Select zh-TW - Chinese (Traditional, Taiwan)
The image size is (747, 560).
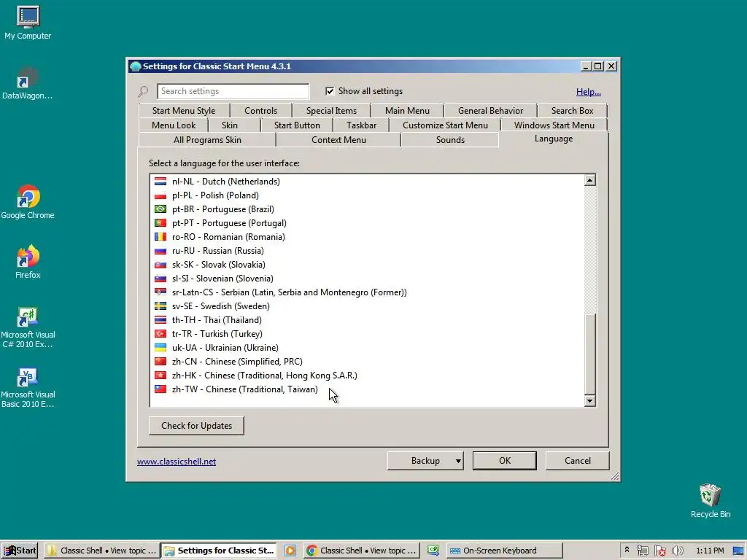pos(367,389)
